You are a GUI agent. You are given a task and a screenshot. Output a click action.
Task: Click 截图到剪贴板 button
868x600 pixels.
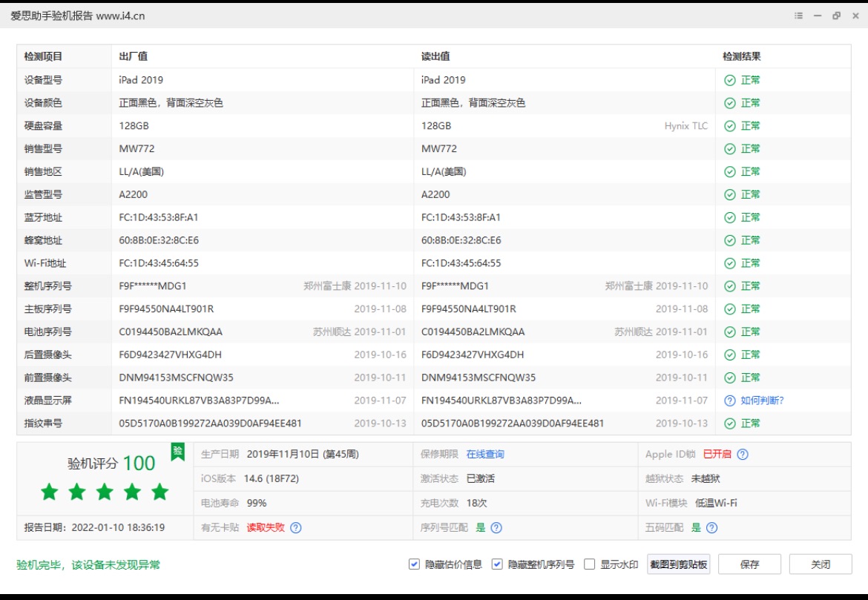click(x=679, y=564)
